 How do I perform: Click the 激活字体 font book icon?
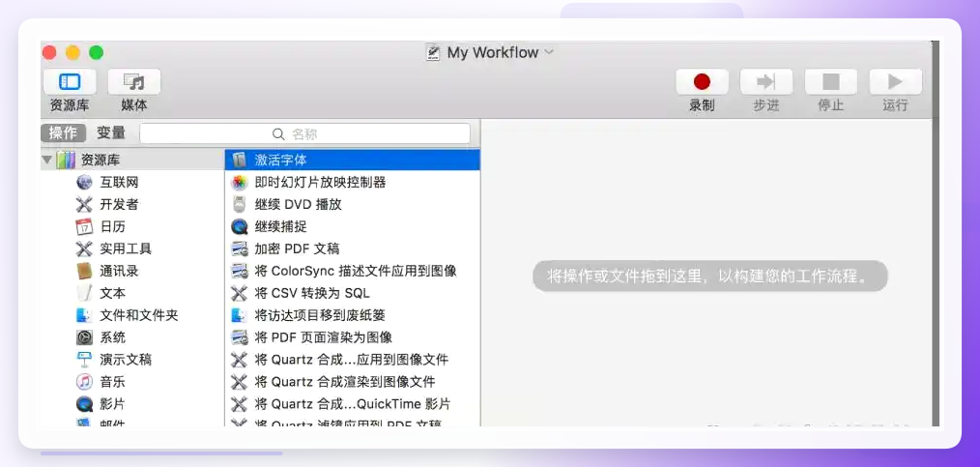pyautogui.click(x=240, y=161)
